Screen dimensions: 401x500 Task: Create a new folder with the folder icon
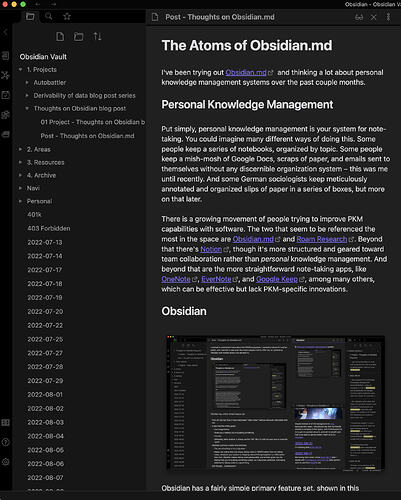click(x=79, y=36)
